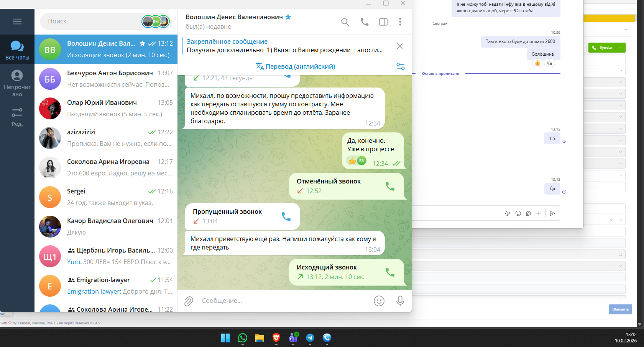Open translation settings icon in translate bar

[401, 66]
